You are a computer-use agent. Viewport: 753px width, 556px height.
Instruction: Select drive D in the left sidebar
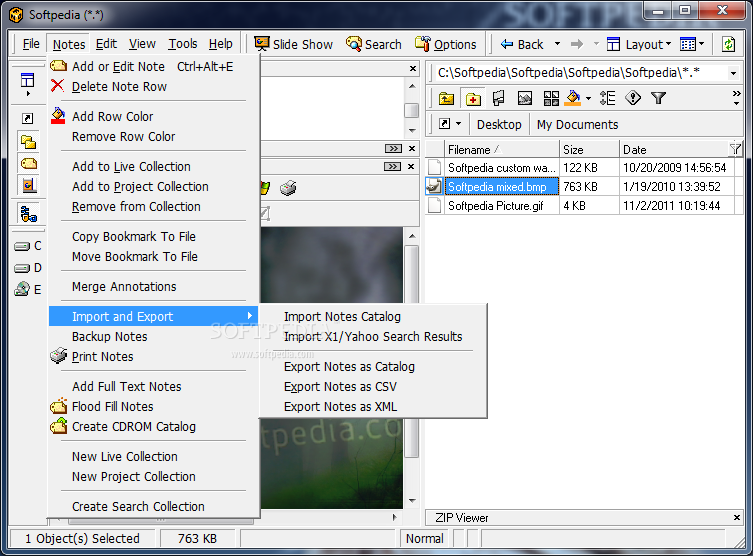pyautogui.click(x=28, y=268)
